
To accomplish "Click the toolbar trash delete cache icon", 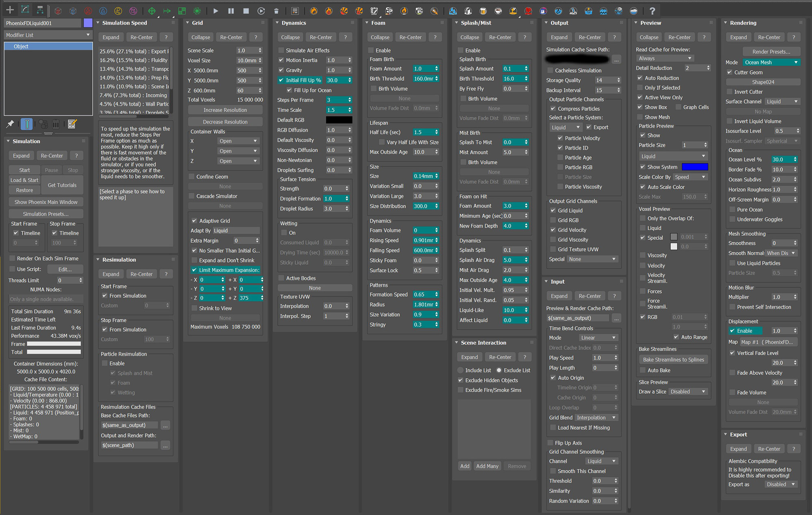I will pyautogui.click(x=276, y=11).
